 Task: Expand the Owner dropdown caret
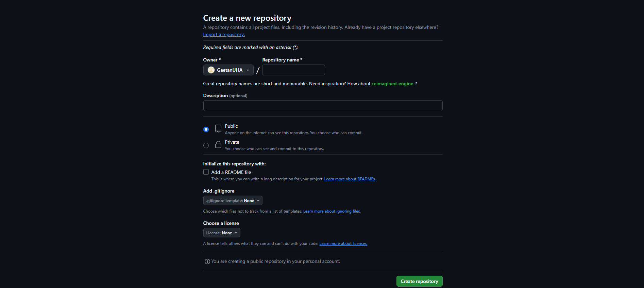[248, 70]
